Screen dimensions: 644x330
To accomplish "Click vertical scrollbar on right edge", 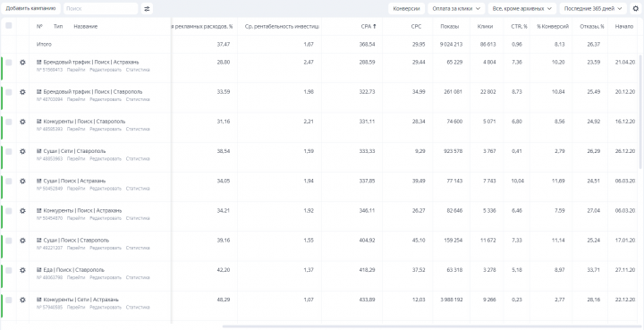I will pyautogui.click(x=640, y=111).
